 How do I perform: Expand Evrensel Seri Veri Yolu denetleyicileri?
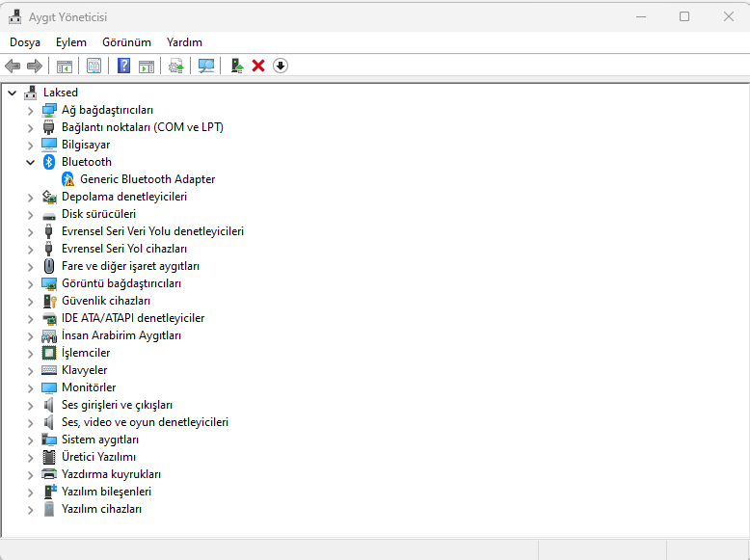(31, 232)
